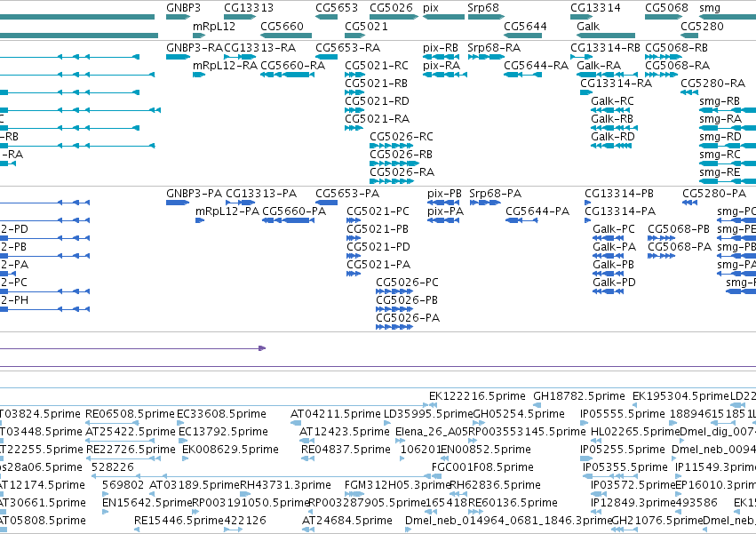The height and width of the screenshot is (534, 756).
Task: Open the GNBP3-PA protein label
Action: click(x=194, y=194)
